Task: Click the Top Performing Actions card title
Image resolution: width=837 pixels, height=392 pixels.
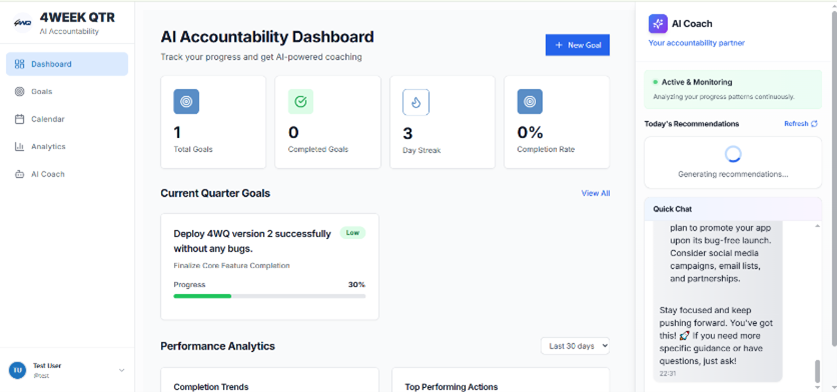Action: pyautogui.click(x=451, y=387)
